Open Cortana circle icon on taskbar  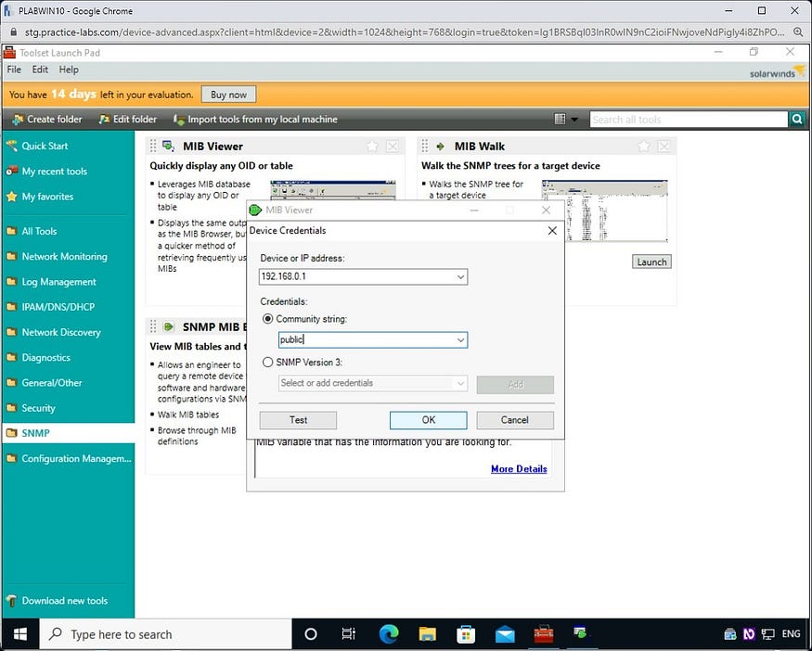pyautogui.click(x=311, y=634)
